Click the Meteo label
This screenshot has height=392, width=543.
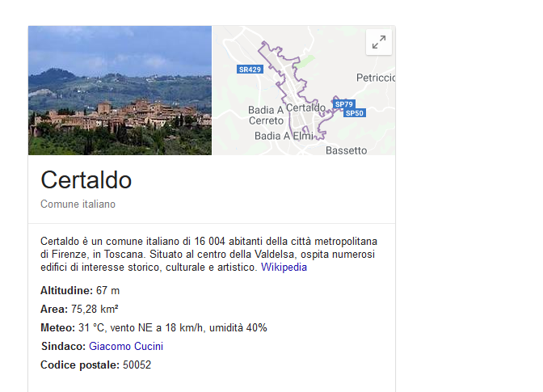(57, 327)
